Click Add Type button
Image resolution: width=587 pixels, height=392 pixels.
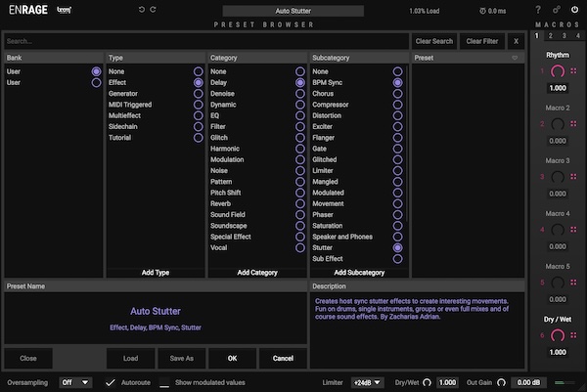pos(156,273)
